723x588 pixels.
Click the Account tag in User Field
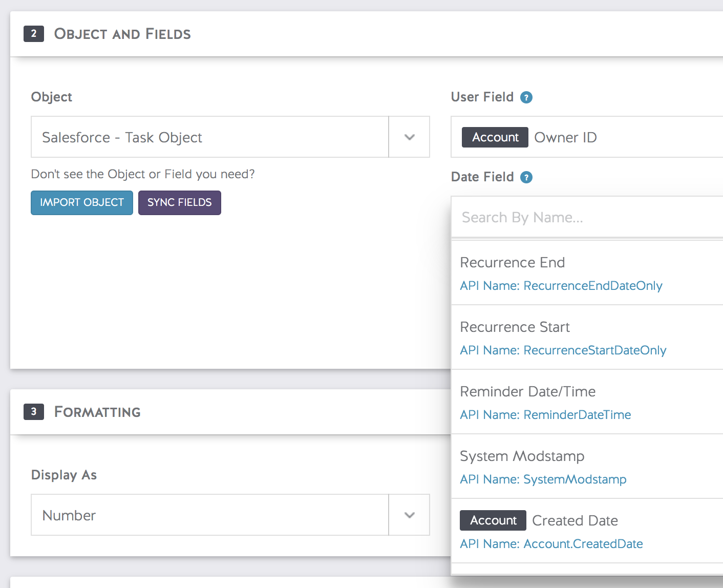coord(495,137)
